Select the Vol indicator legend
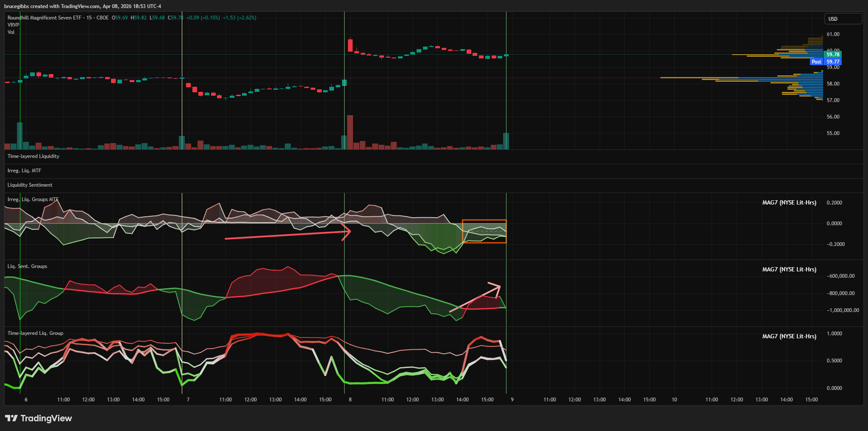Image resolution: width=868 pixels, height=431 pixels. coord(11,32)
